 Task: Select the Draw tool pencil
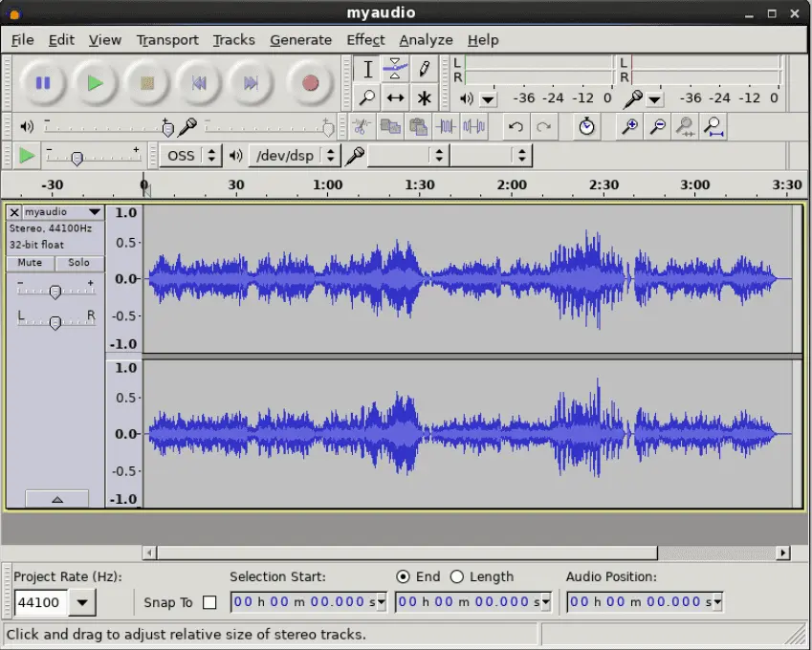pos(424,69)
